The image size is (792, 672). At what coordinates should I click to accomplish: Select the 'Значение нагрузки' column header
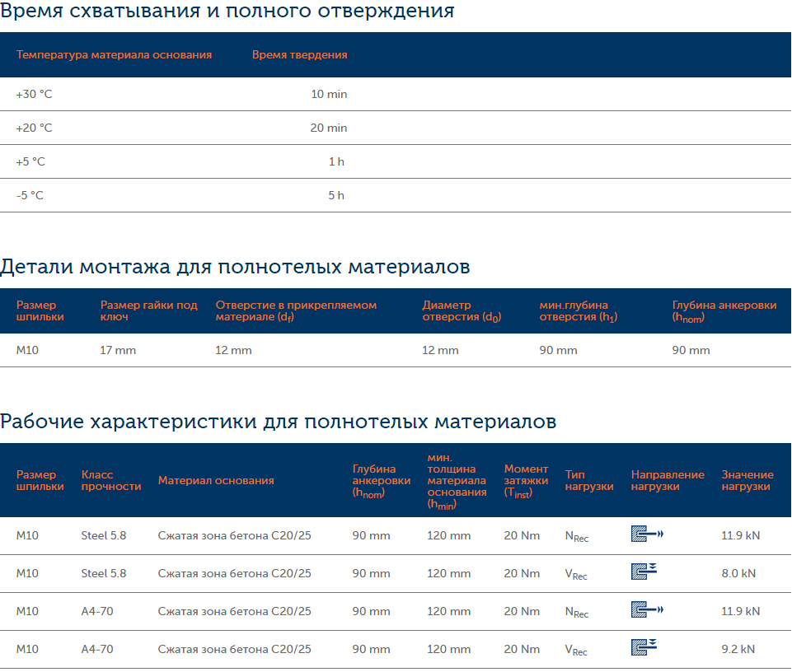(747, 480)
